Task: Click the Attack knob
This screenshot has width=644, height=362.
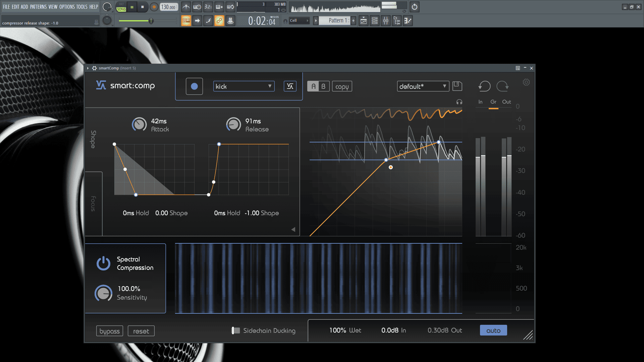Action: click(139, 124)
